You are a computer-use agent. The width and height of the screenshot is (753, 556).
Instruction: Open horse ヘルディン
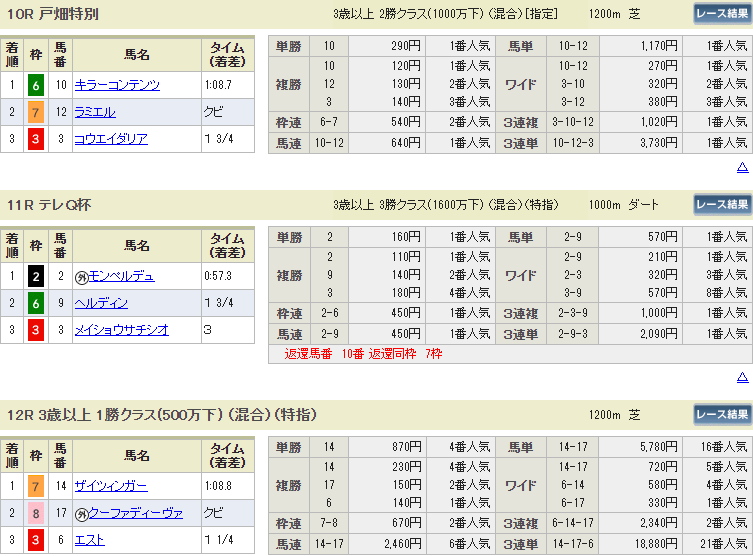pos(101,303)
